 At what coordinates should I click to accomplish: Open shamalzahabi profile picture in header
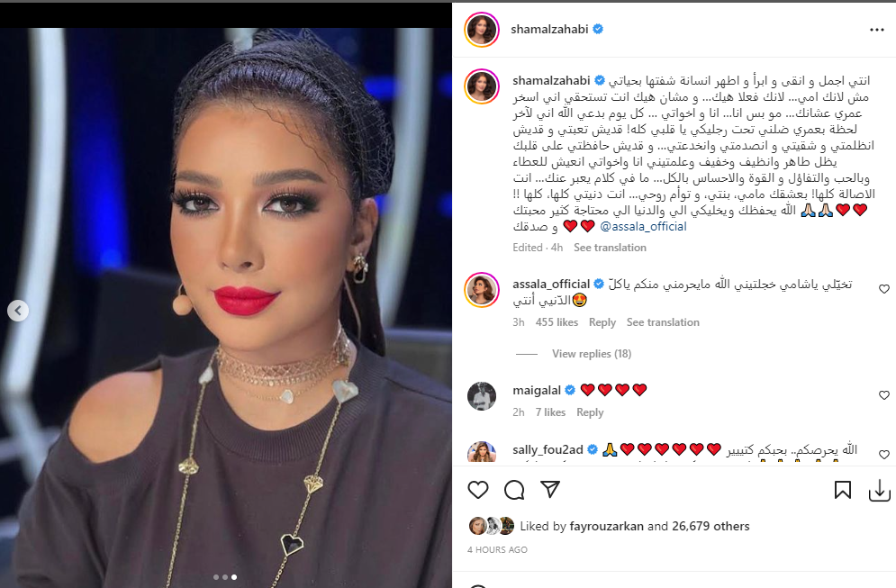pyautogui.click(x=482, y=30)
